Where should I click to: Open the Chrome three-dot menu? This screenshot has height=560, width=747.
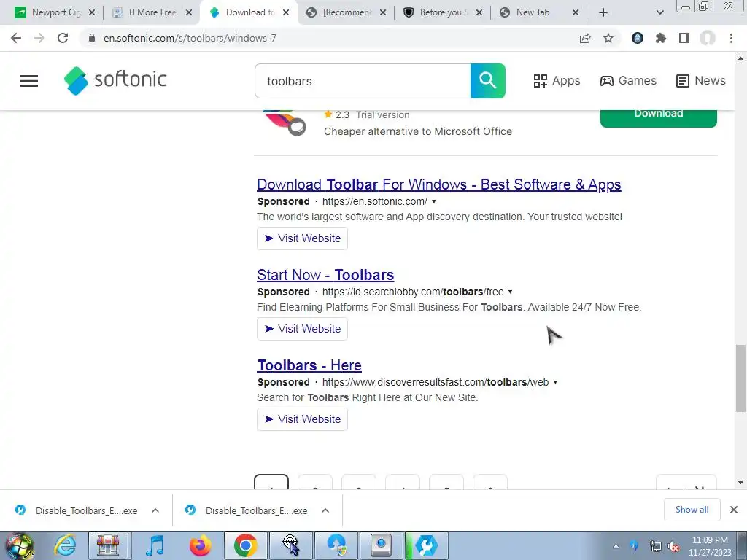coord(731,38)
